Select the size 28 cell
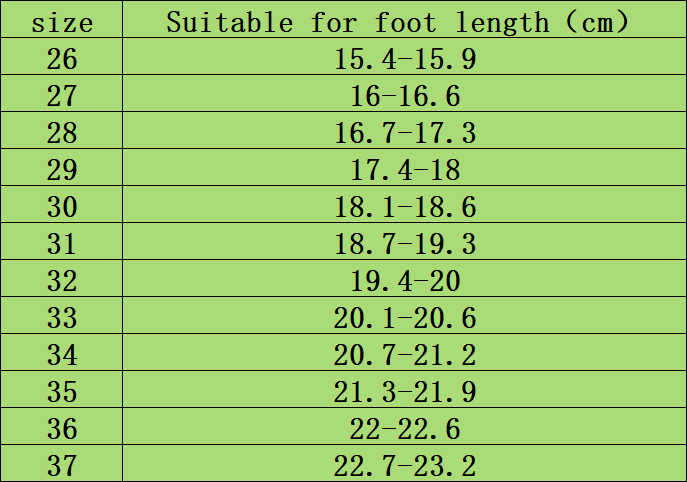Screen dimensions: 687x482 62,133
